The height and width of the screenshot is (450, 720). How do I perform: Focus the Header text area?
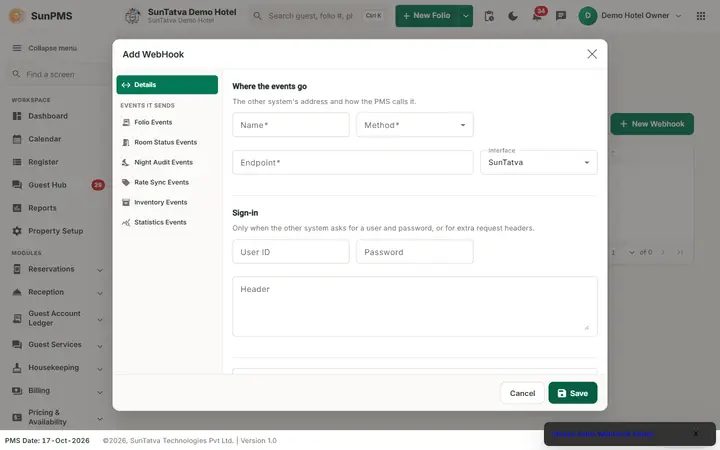point(415,306)
